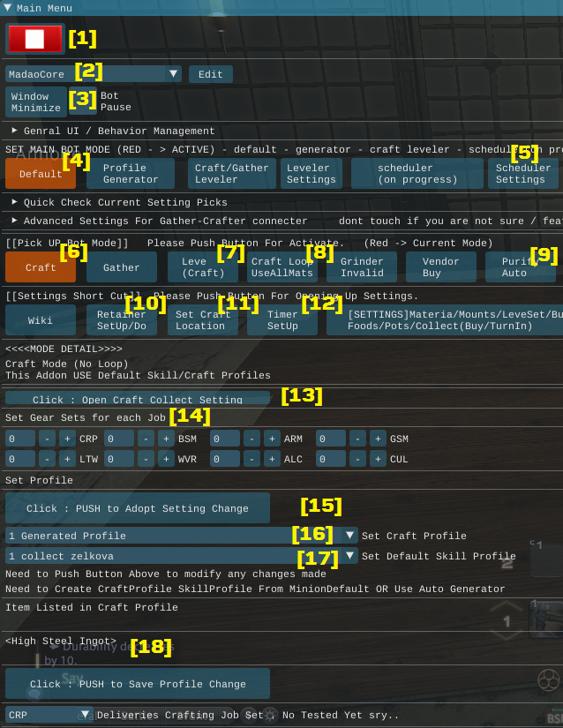Screen dimensions: 563x728
Task: Expand Advanced Settings For Gather-Crafter connecter
Action: 15,221
